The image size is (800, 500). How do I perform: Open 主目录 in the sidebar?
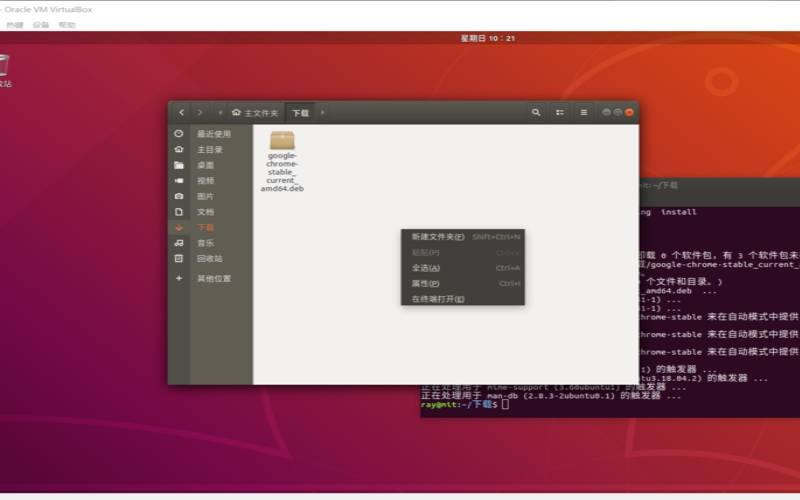[210, 149]
